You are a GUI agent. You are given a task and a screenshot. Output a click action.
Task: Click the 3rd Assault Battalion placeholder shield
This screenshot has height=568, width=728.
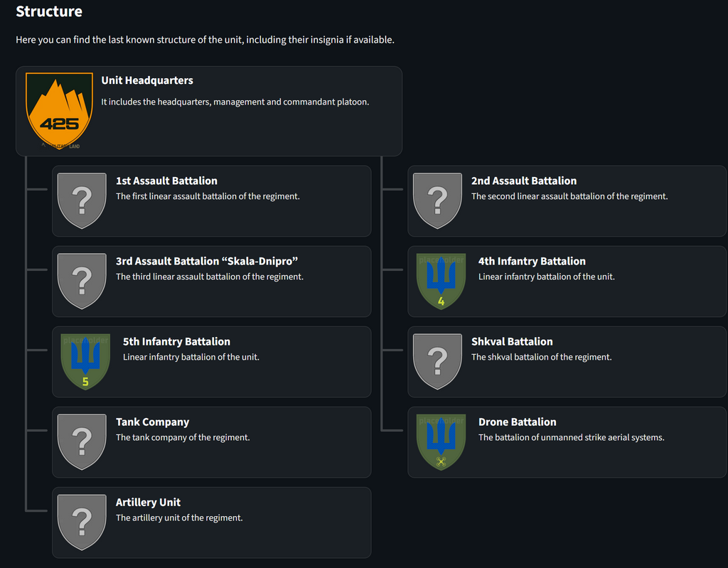(82, 281)
